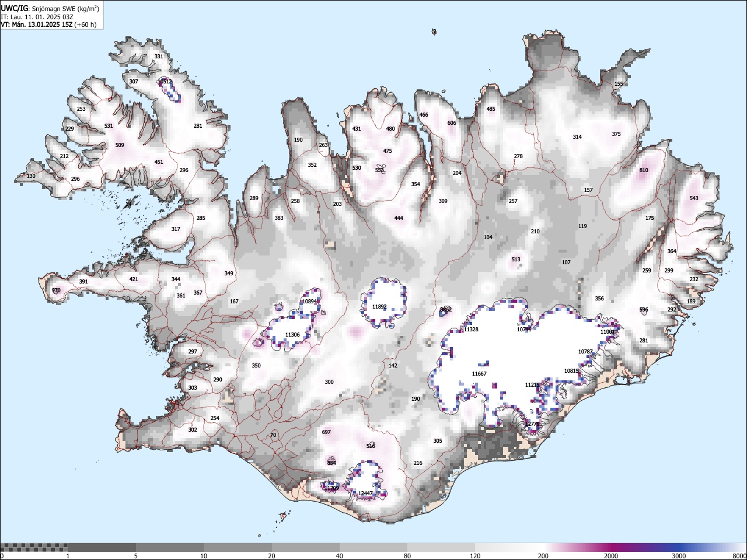Click the map value 697

click(326, 432)
